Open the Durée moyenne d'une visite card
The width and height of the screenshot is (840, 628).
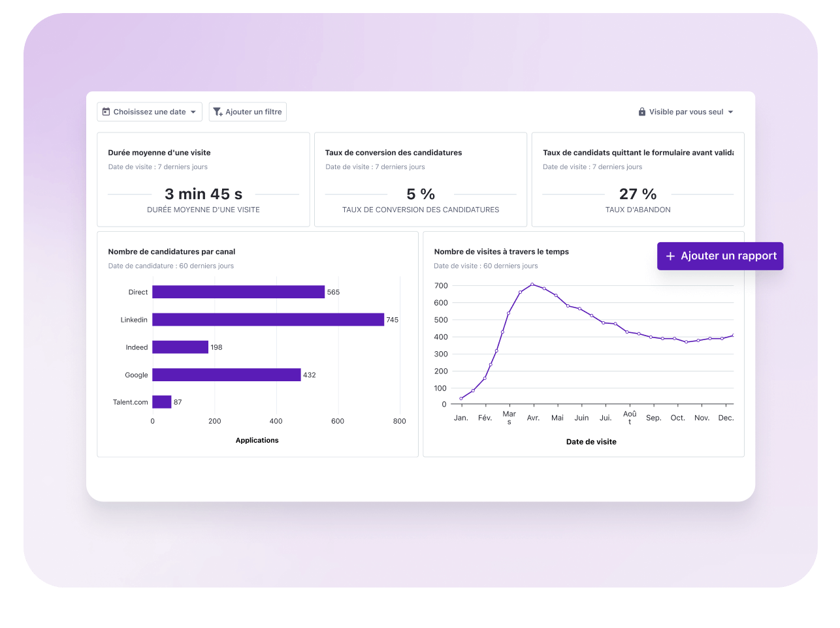[203, 180]
